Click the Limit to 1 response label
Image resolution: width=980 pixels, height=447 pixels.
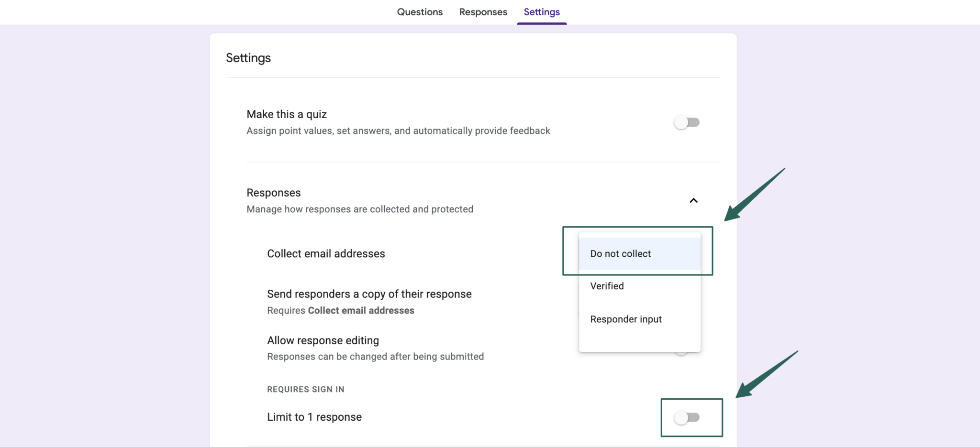coord(314,417)
